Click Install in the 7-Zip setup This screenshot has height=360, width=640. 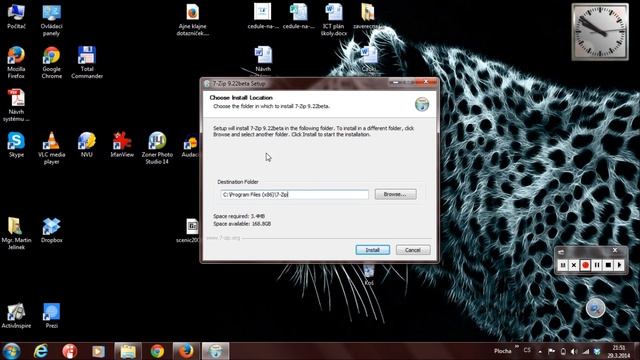pos(372,250)
